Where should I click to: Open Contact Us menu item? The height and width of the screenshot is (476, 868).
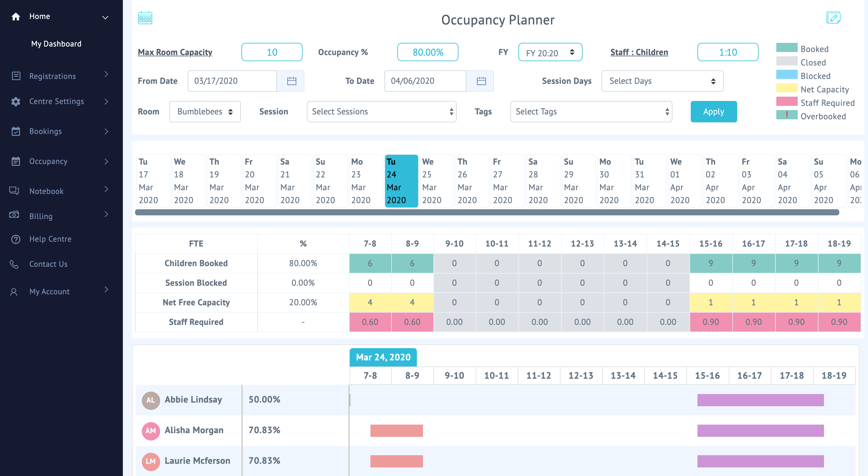[x=48, y=264]
